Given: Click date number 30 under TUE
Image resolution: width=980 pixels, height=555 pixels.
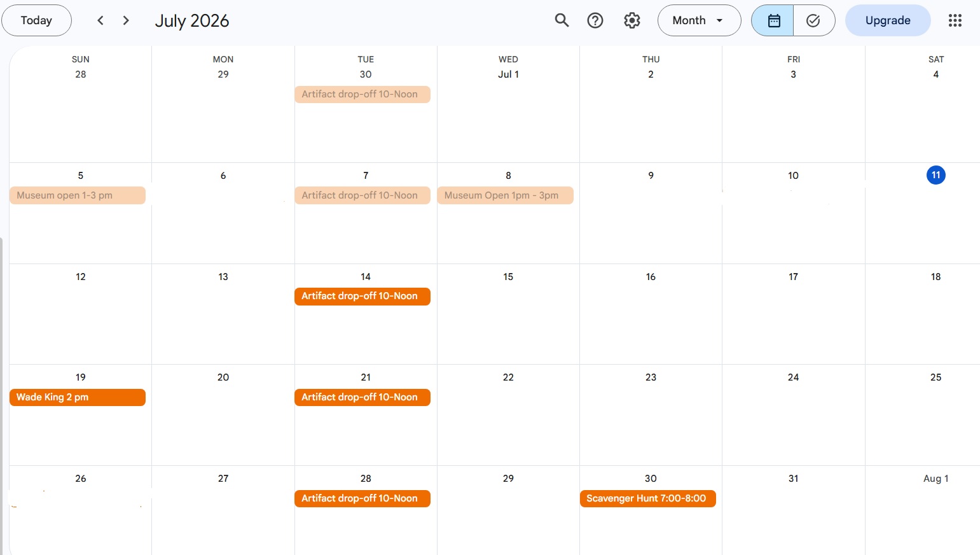Looking at the screenshot, I should tap(366, 74).
